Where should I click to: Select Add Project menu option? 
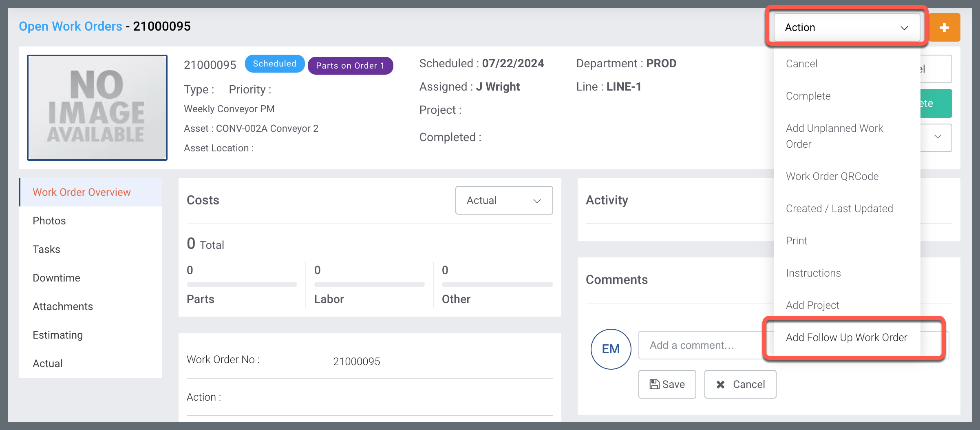pos(812,305)
